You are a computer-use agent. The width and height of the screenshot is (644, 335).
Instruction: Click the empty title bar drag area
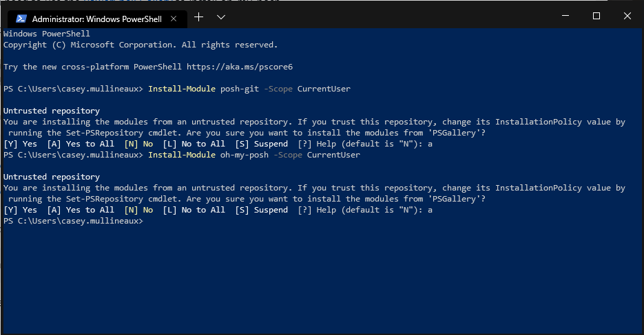pos(386,16)
